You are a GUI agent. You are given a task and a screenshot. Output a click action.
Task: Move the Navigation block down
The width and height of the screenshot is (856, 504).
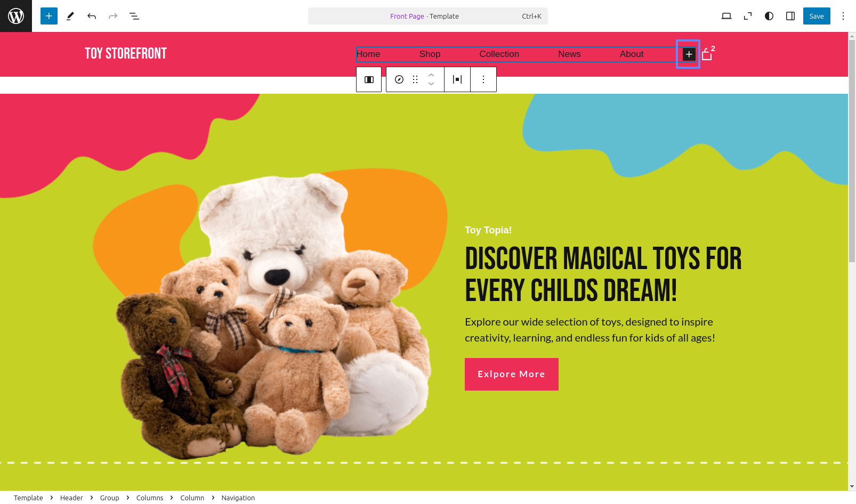[x=431, y=84]
